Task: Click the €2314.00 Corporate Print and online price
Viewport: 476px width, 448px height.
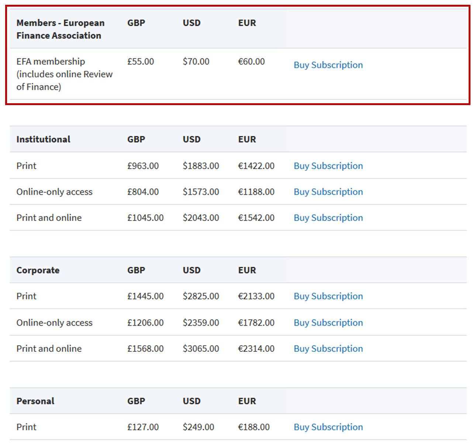Action: [256, 348]
